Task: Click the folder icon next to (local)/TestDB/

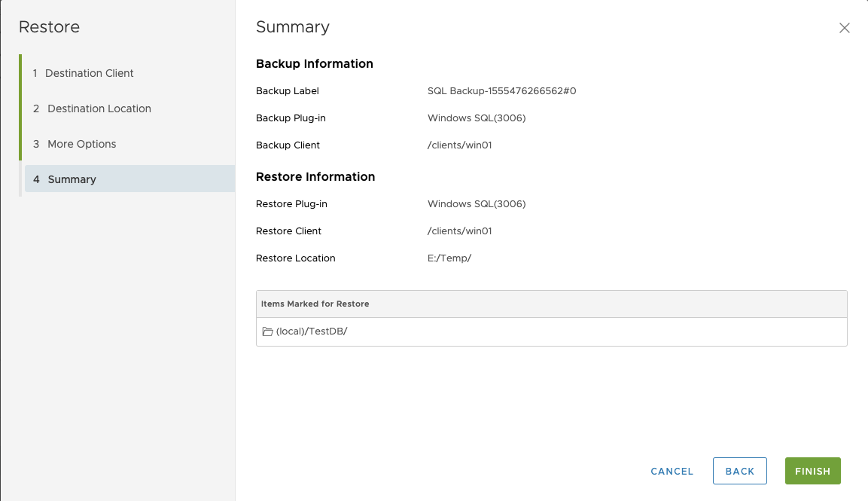Action: 268,331
